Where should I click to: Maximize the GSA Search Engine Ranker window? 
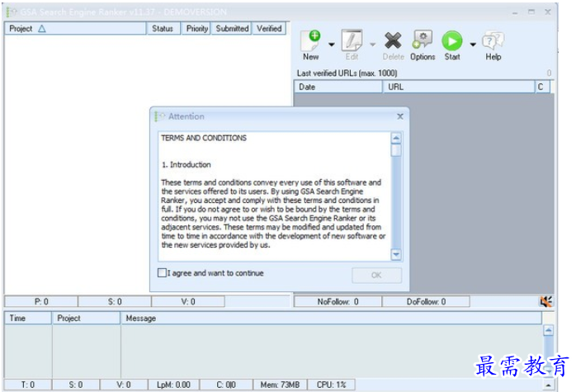point(531,12)
